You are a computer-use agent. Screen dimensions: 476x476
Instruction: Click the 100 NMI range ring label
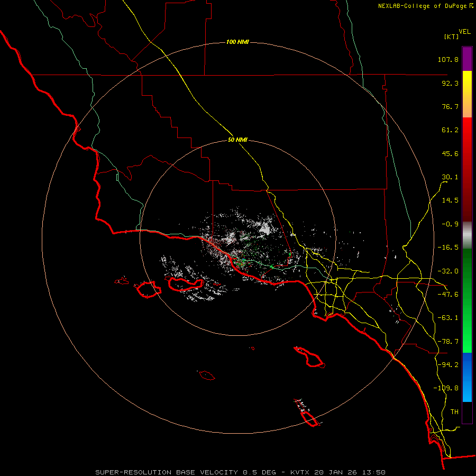coord(237,42)
